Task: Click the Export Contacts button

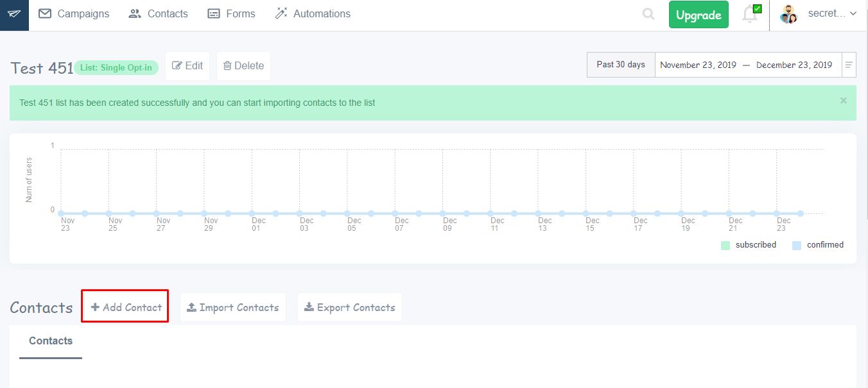Action: point(350,307)
